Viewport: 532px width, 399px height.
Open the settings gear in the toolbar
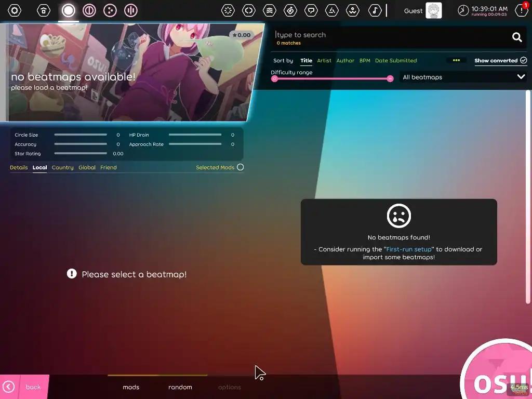[x=15, y=10]
